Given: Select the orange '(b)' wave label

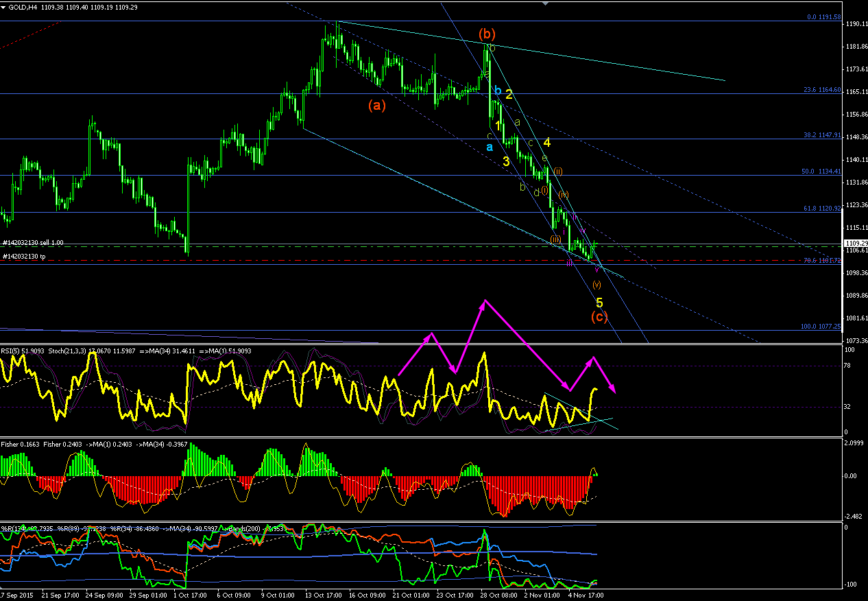Looking at the screenshot, I should [487, 34].
